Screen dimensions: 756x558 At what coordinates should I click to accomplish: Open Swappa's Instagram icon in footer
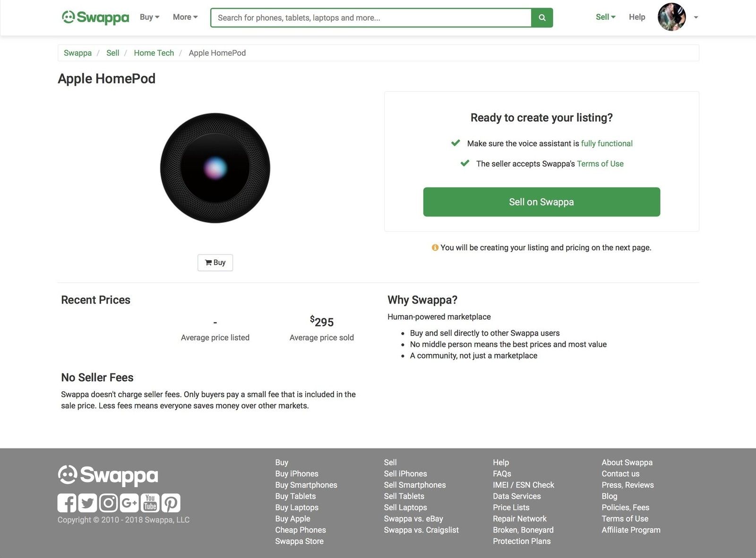(108, 503)
